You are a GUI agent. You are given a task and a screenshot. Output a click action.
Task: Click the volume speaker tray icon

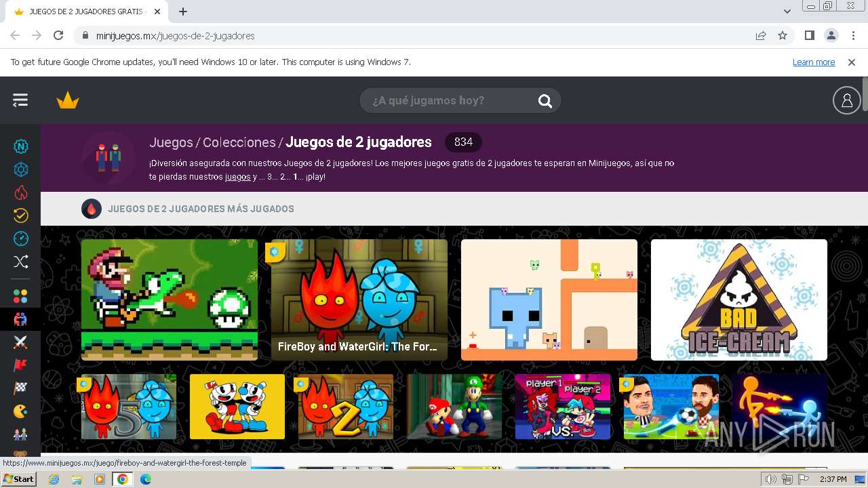771,479
